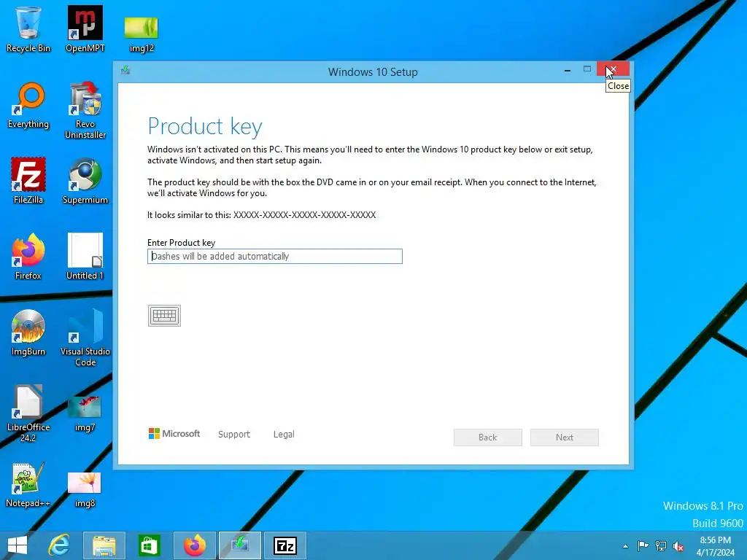
Task: Minimize the Windows 10 Setup window
Action: 568,69
